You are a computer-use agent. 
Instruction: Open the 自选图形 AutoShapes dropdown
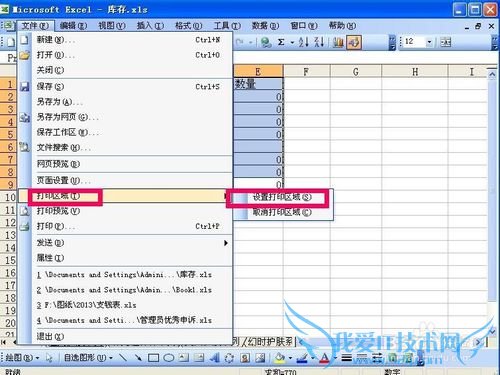(88, 358)
